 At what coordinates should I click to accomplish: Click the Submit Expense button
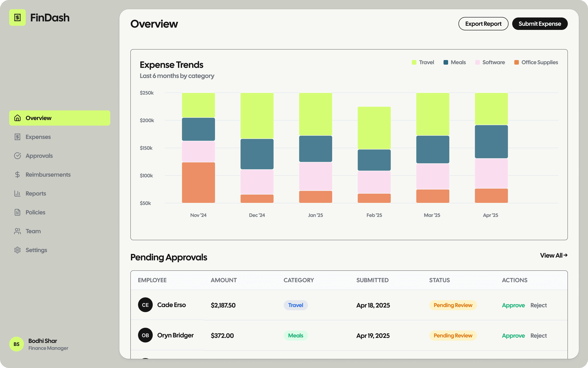coord(540,24)
